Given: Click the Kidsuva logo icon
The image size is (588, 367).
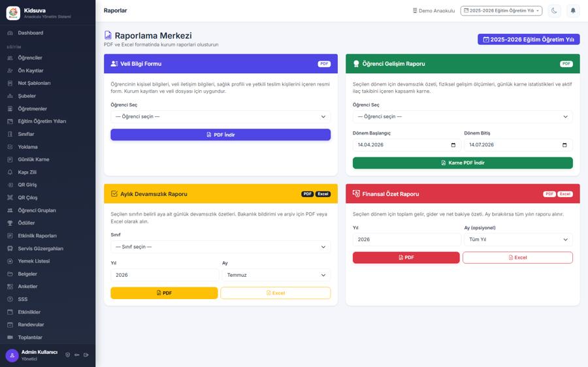Looking at the screenshot, I should [13, 13].
